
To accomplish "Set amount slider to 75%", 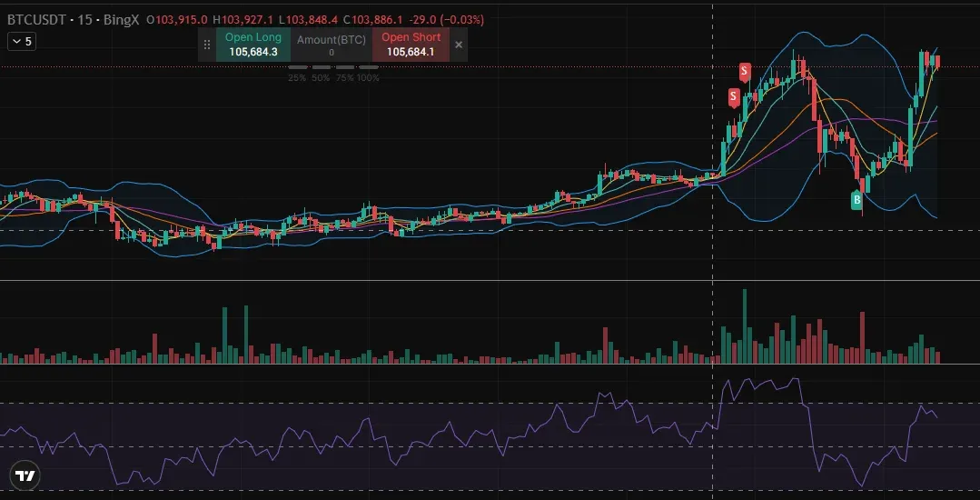I will (x=343, y=77).
